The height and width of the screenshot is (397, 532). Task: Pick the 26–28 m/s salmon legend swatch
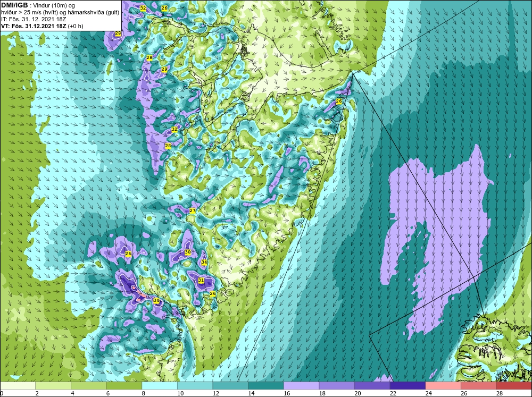(479, 385)
